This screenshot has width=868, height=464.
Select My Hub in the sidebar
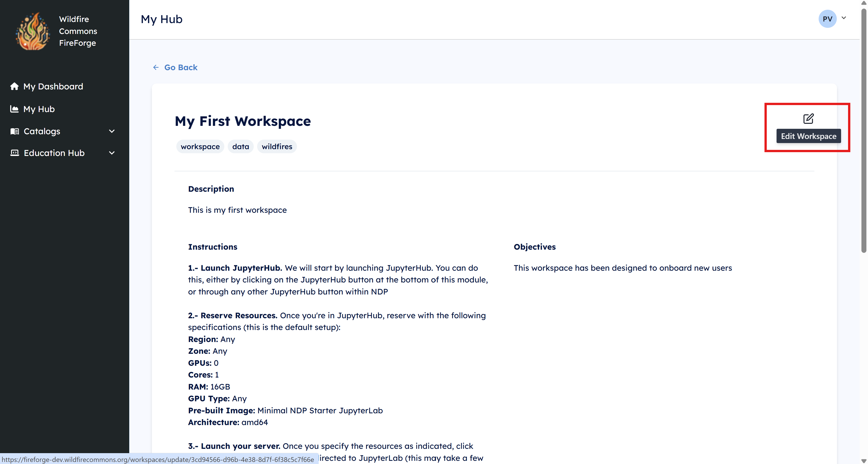click(39, 109)
